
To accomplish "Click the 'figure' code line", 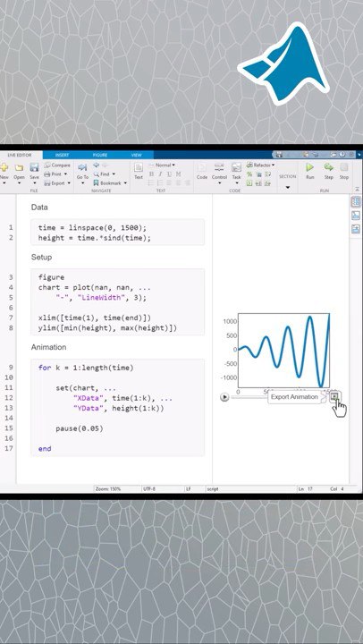I will 51,277.
